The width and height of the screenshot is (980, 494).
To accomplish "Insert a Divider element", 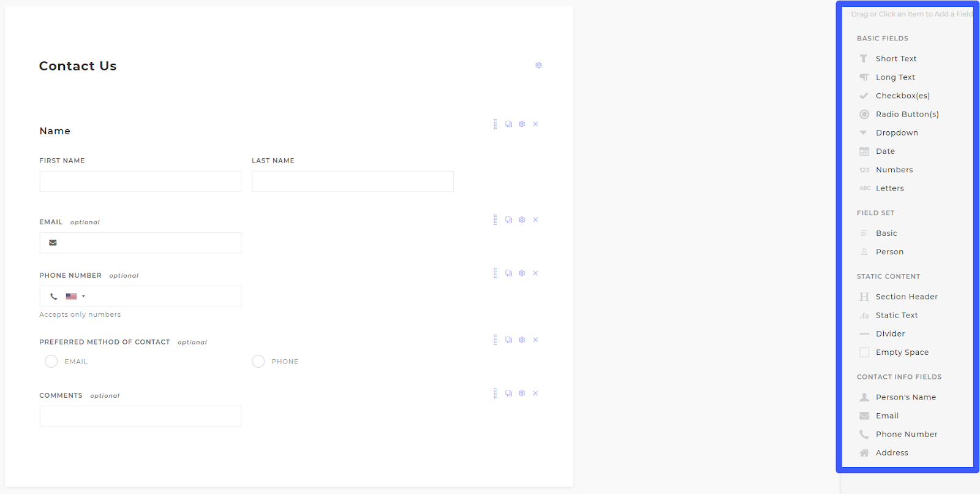I will tap(890, 334).
